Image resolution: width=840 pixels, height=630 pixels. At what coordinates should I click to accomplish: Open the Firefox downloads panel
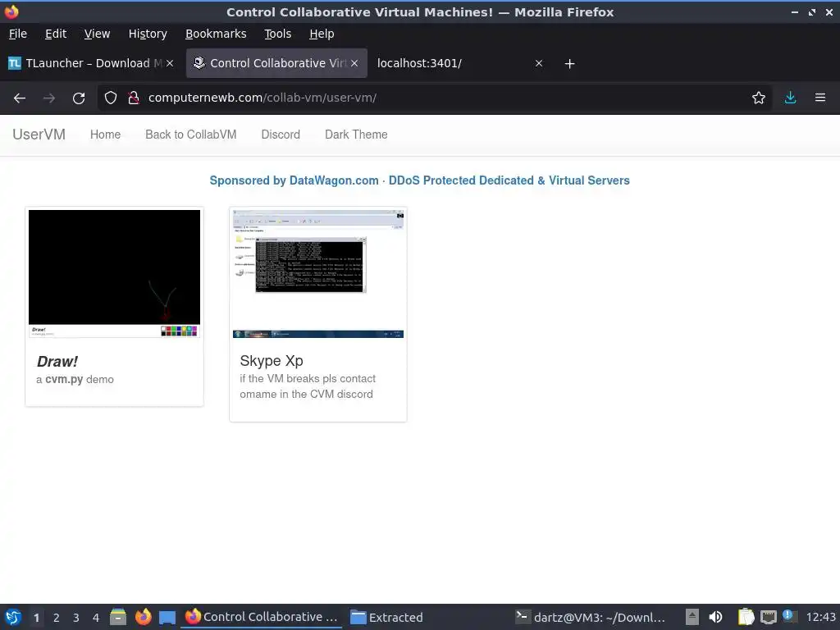tap(790, 98)
